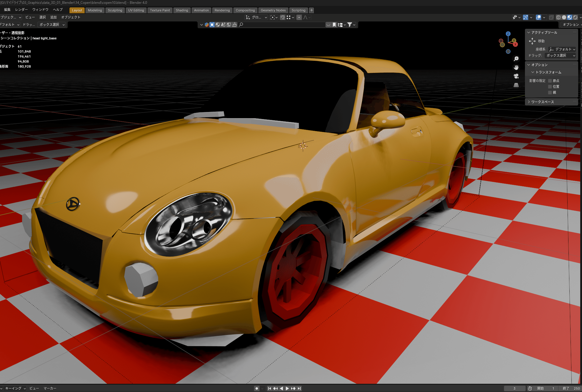Toggle the camera view icon
Image resolution: width=582 pixels, height=392 pixels.
[516, 76]
